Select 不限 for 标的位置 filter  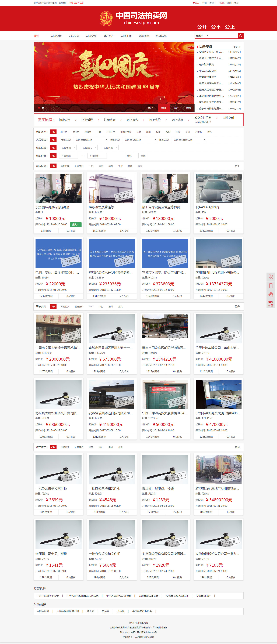pyautogui.click(x=53, y=148)
